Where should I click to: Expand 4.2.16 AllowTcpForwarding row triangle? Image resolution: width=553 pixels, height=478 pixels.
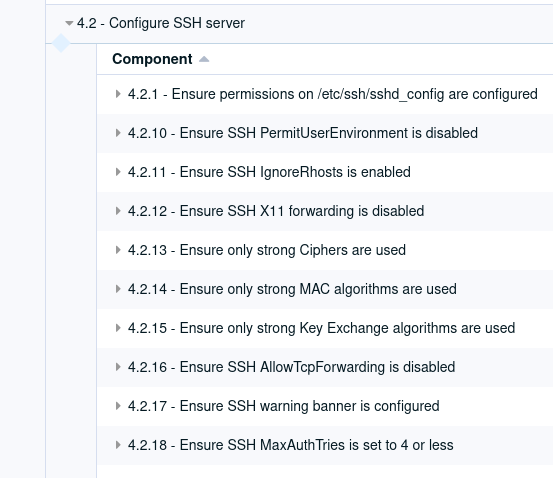pyautogui.click(x=118, y=367)
